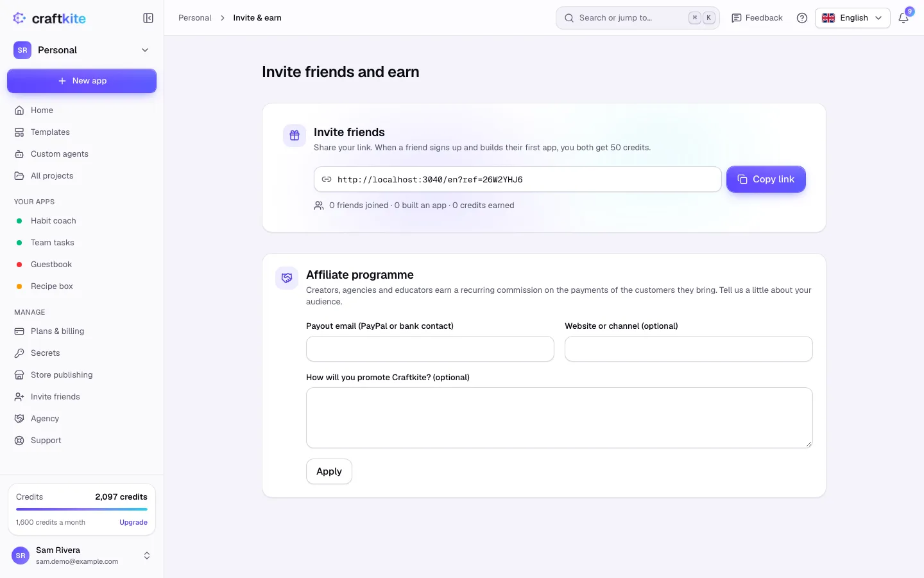Click the Support lifebuoy icon
924x578 pixels.
click(19, 441)
